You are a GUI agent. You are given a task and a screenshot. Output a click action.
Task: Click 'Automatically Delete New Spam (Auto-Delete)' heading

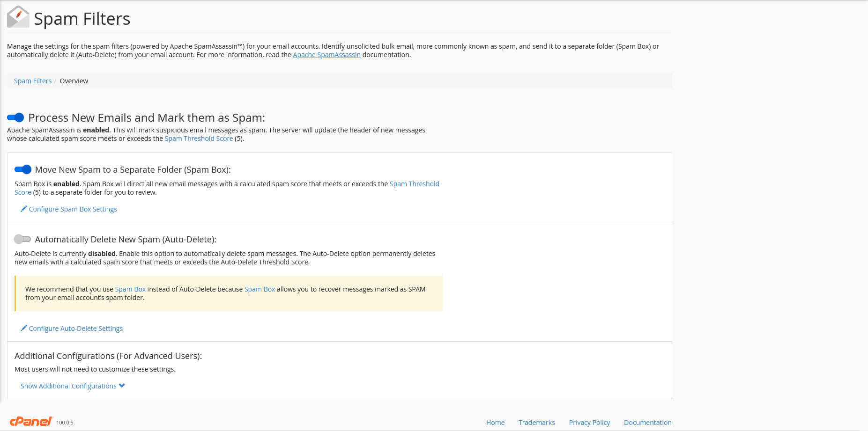click(126, 239)
